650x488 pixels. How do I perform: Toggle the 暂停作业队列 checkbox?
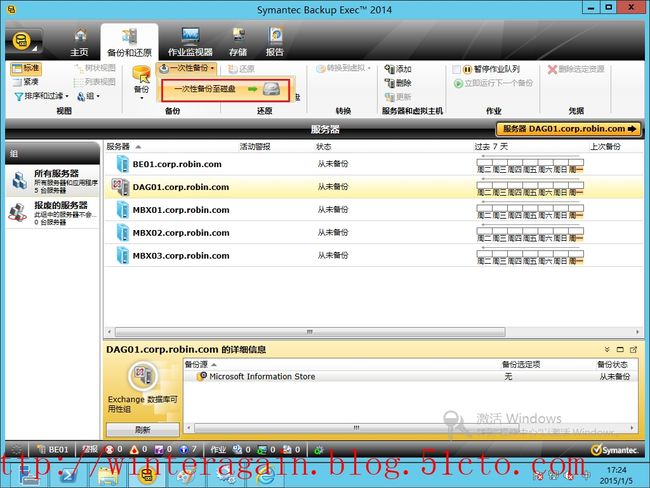coord(456,69)
